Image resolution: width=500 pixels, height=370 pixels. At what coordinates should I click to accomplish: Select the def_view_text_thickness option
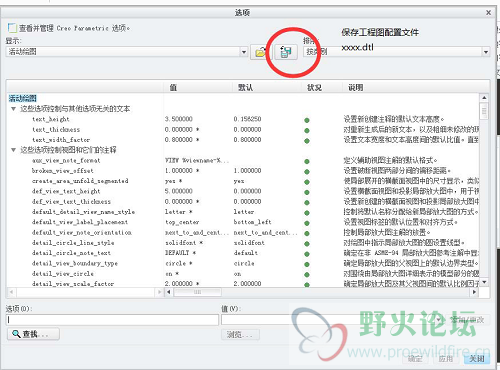pos(71,202)
